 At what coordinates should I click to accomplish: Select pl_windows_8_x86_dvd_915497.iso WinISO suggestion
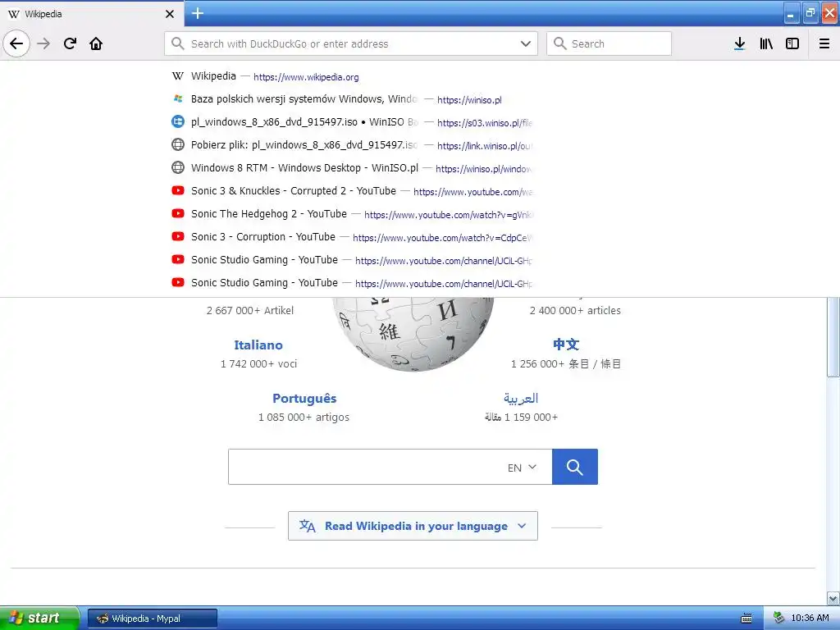click(x=351, y=122)
